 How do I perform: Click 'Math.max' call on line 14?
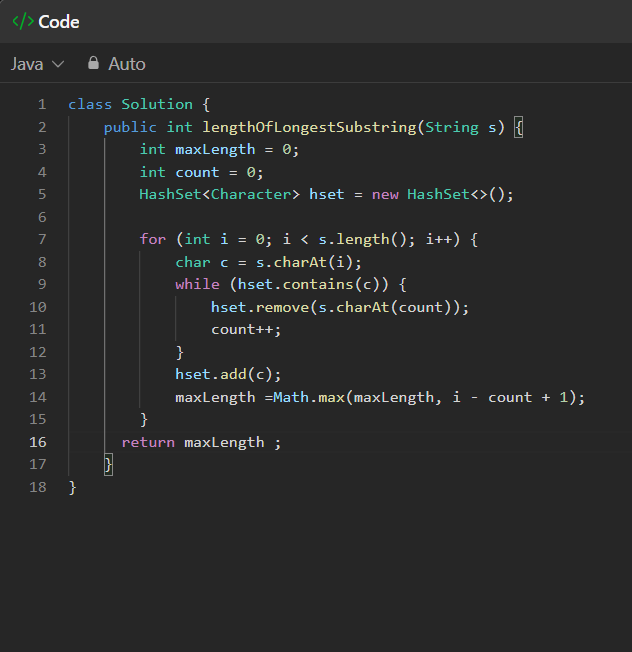(x=309, y=397)
